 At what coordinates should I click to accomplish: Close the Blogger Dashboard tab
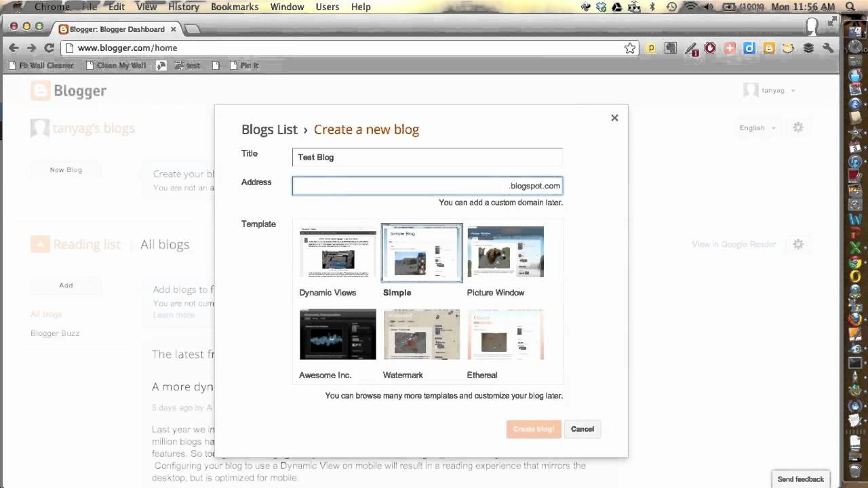174,29
